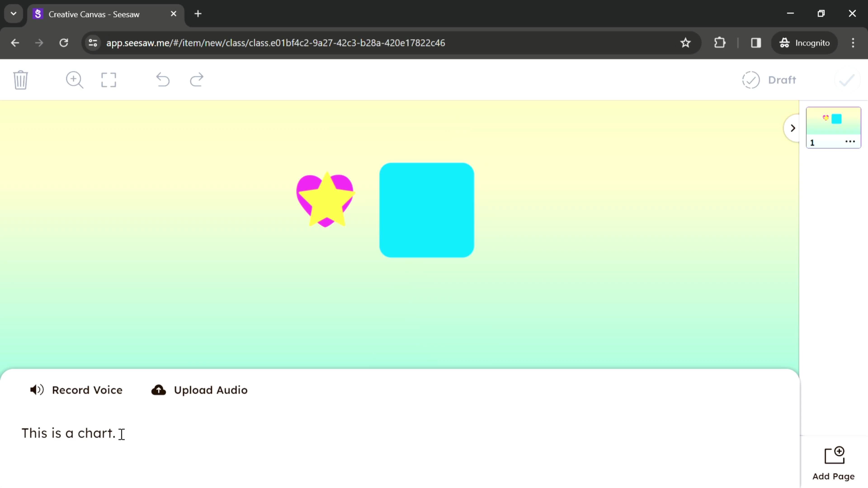Select the fit to screen icon

[x=108, y=79]
